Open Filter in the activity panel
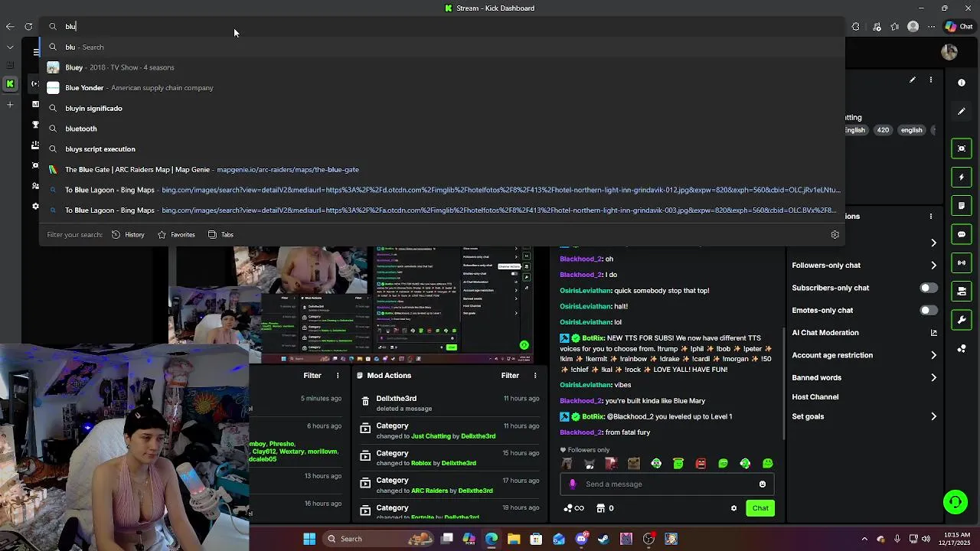 coord(312,376)
